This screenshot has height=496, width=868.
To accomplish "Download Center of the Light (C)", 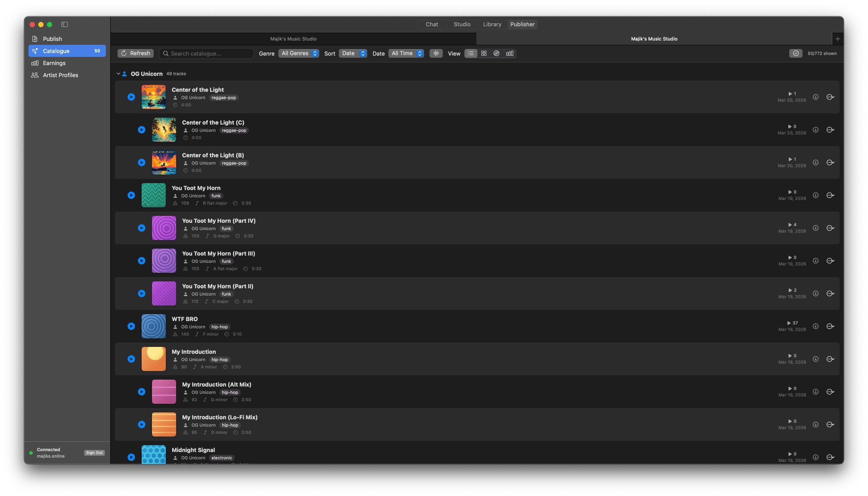I will [x=815, y=130].
